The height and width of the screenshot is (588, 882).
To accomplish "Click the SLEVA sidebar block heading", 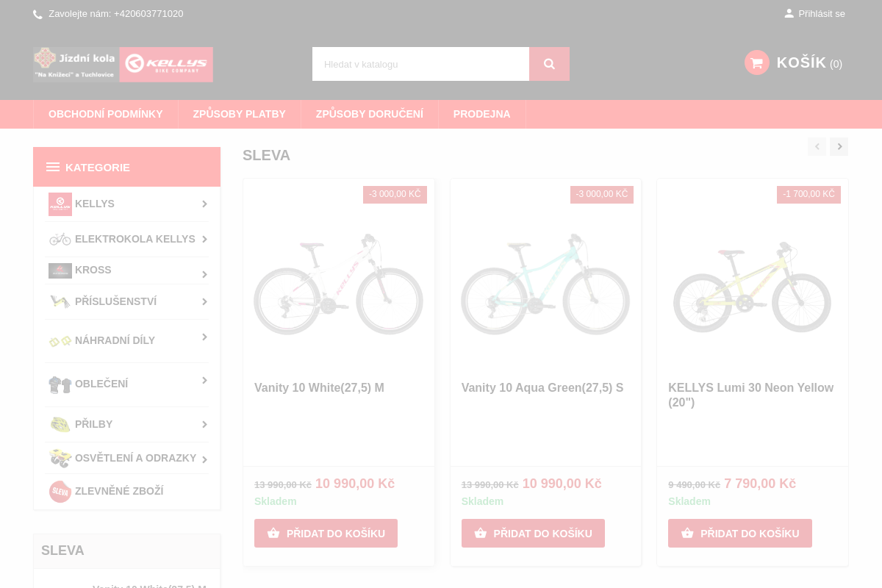I will pyautogui.click(x=62, y=551).
